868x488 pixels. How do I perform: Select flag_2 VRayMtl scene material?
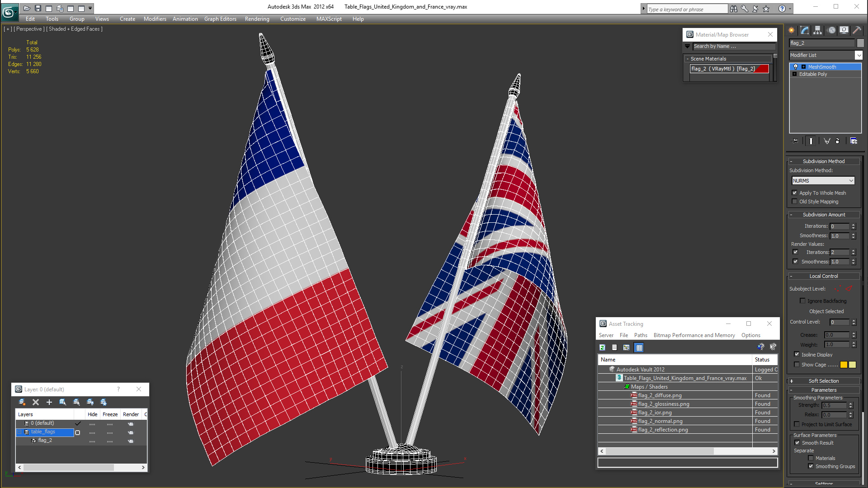729,69
